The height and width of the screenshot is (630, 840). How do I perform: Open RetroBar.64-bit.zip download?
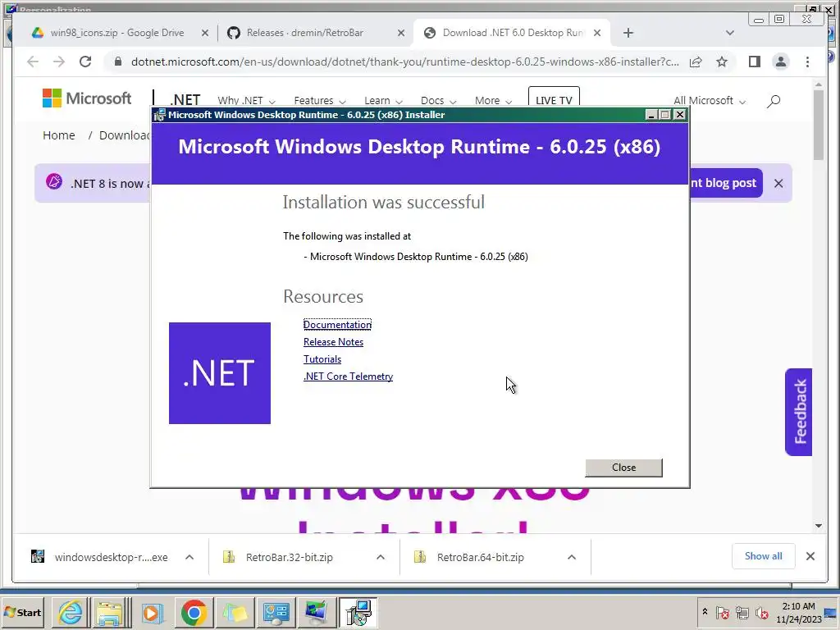[470, 557]
